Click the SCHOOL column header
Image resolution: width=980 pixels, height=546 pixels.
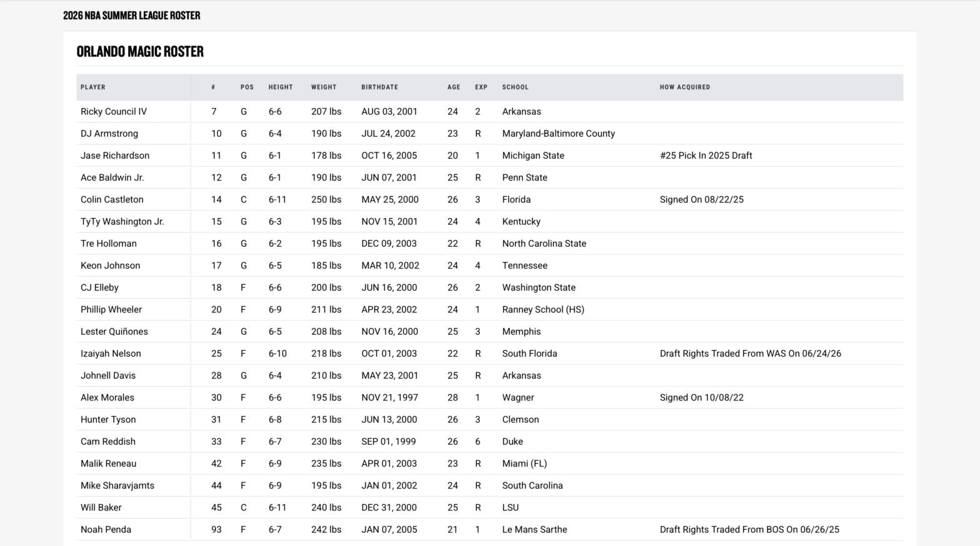(516, 87)
